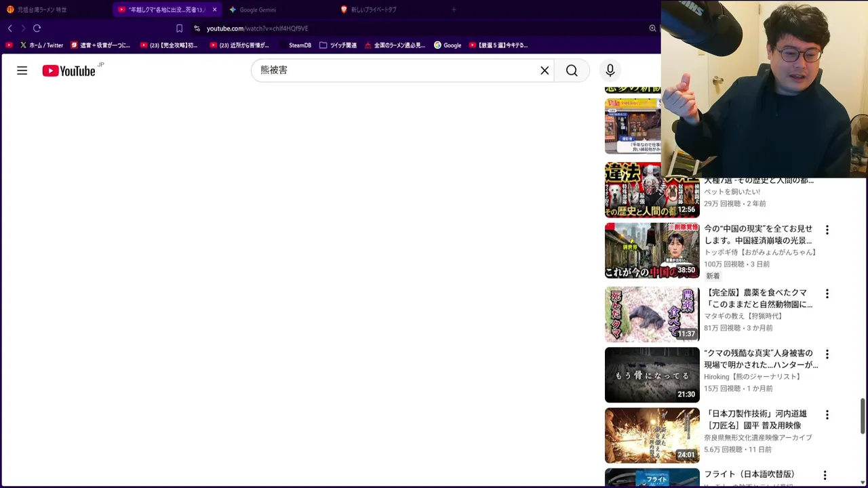Open the 【厳選５選】今キテる bookmark
Viewport: 868px width, 488px height.
coord(498,45)
